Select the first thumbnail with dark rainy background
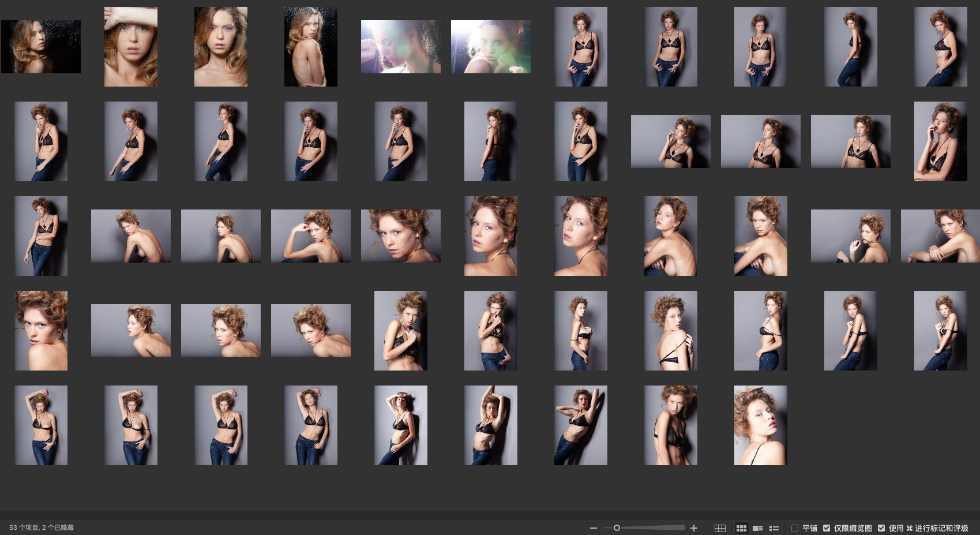The width and height of the screenshot is (980, 535). (41, 47)
